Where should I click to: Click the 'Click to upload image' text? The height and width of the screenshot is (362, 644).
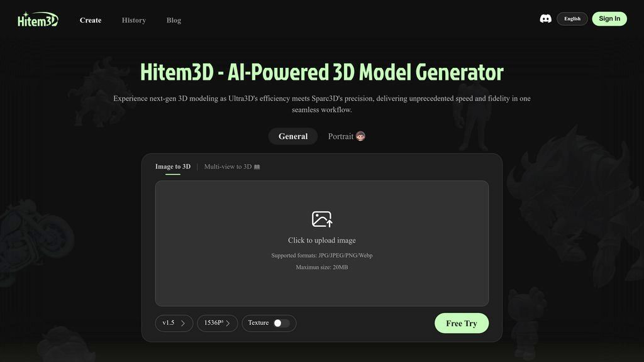click(x=322, y=241)
